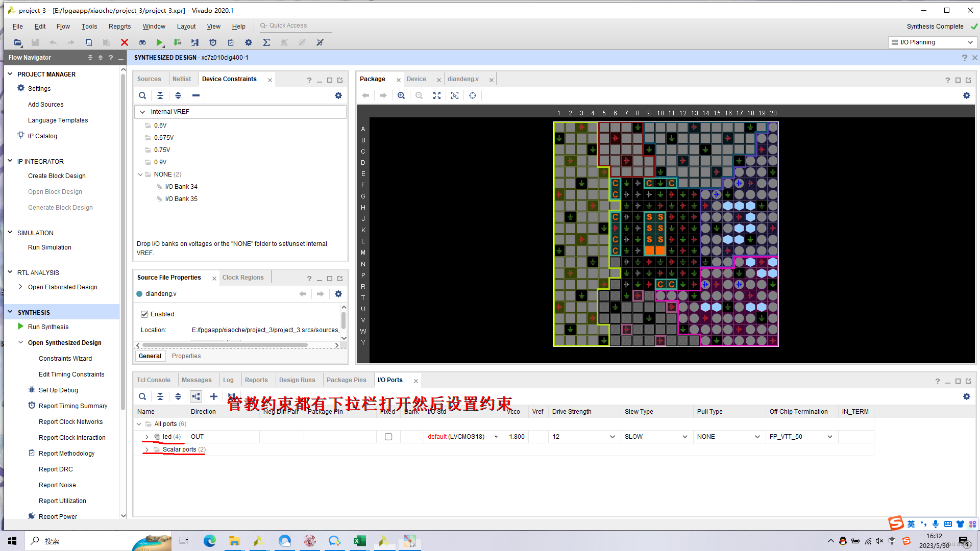Click the Sigma report toolbar icon
The height and width of the screenshot is (551, 980).
(266, 42)
